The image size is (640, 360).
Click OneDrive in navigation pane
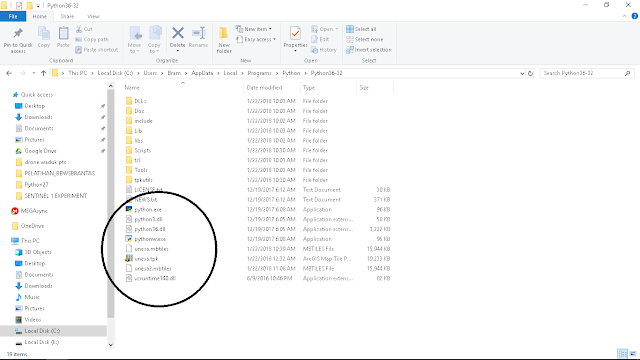point(32,226)
